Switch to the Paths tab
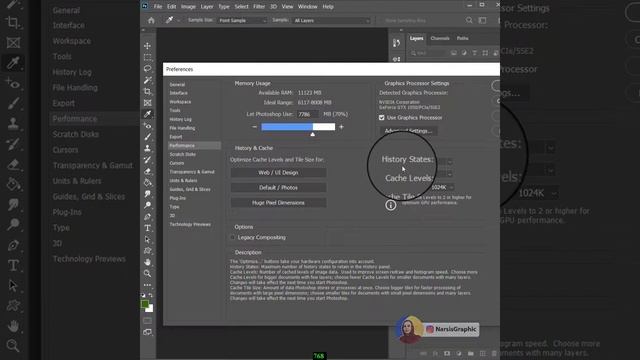 462,38
